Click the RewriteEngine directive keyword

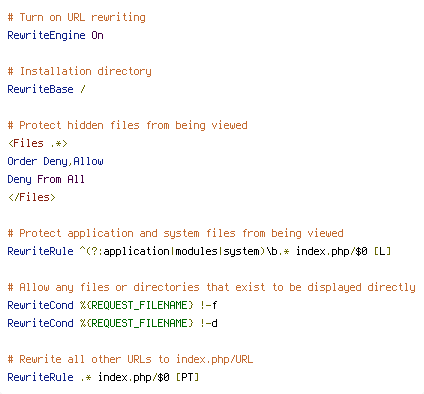(46, 35)
